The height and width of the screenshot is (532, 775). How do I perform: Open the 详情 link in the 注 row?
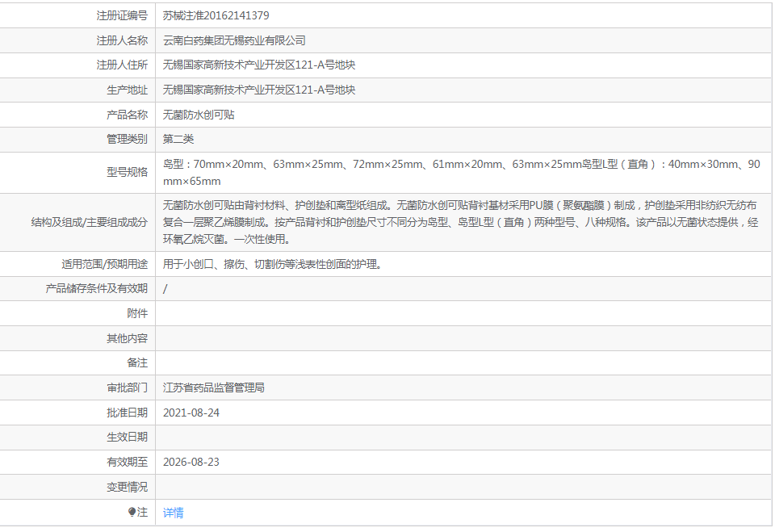[173, 513]
